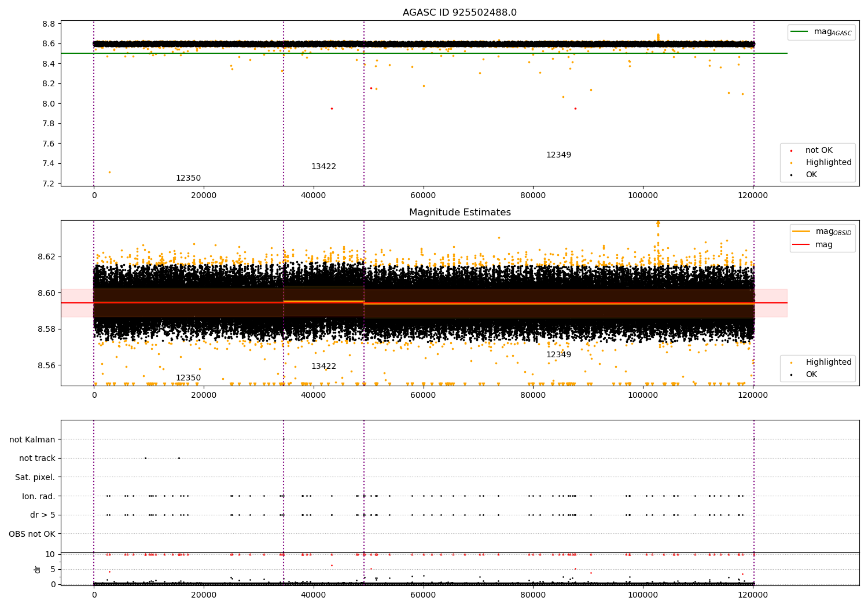Click the 'not Kalman' axis label
Viewport: 868px width, 608px height.
tap(32, 440)
